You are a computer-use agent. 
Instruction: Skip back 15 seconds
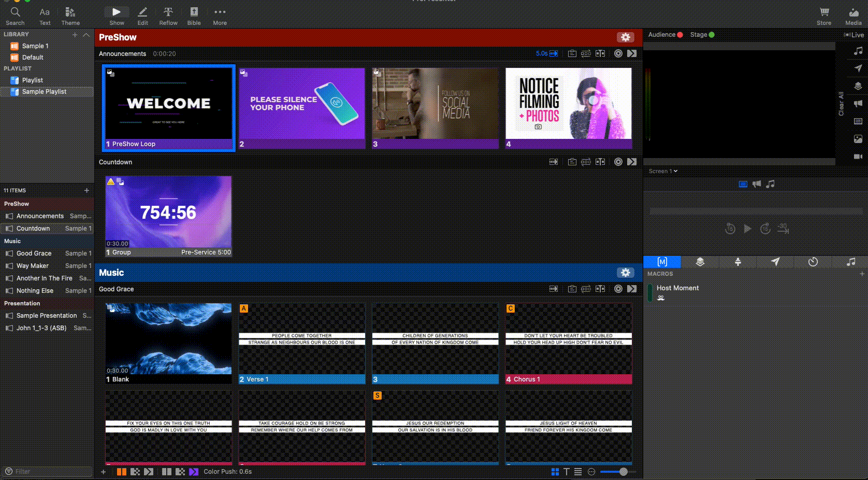(730, 229)
